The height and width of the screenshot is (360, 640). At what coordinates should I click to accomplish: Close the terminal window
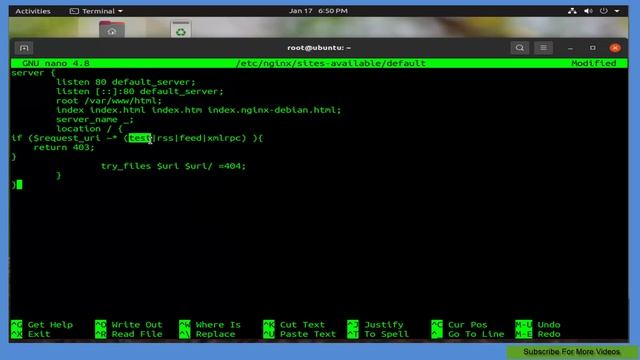click(x=615, y=48)
